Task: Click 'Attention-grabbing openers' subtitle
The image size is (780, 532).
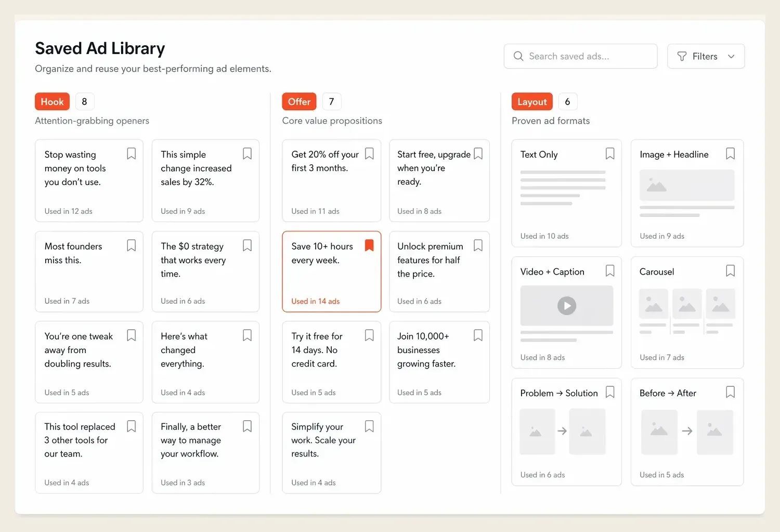Action: tap(92, 121)
